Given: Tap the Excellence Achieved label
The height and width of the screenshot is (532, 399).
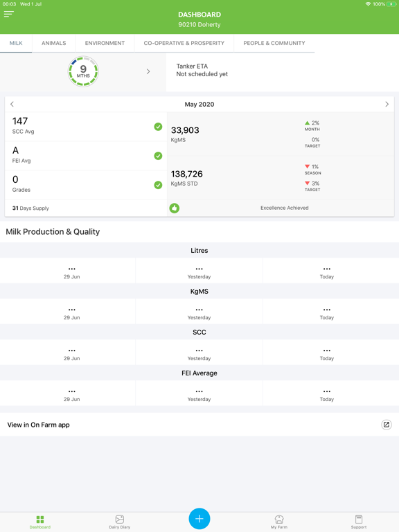Looking at the screenshot, I should (x=284, y=208).
